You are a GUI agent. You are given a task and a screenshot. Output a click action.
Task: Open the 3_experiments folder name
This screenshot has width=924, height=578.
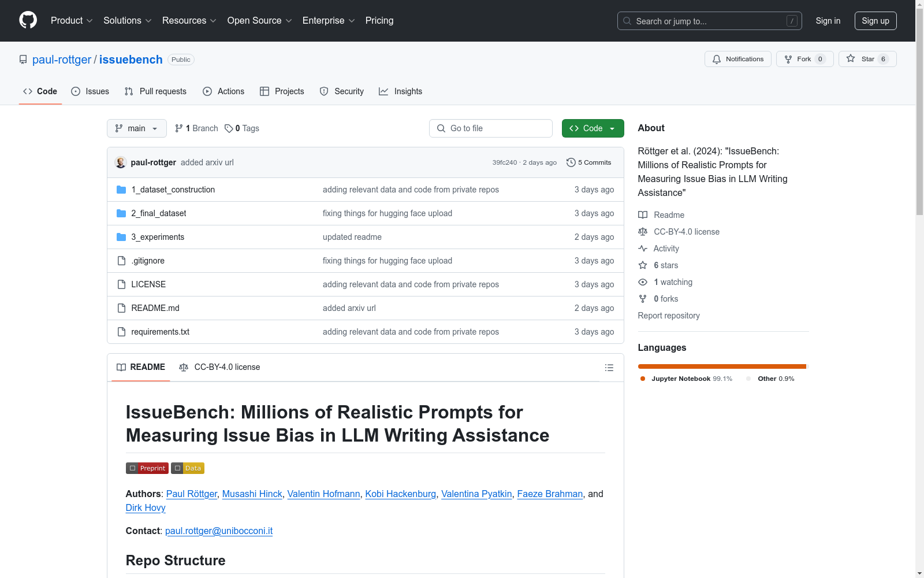158,237
